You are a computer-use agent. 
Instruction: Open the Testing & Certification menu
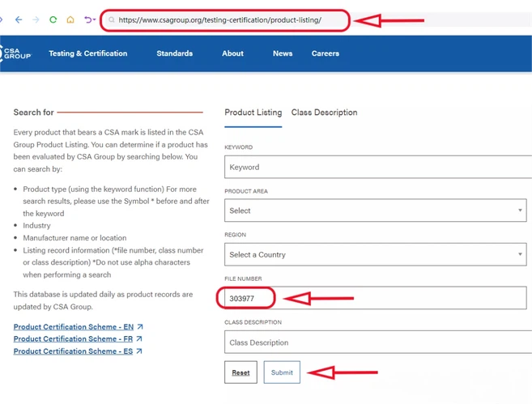88,53
